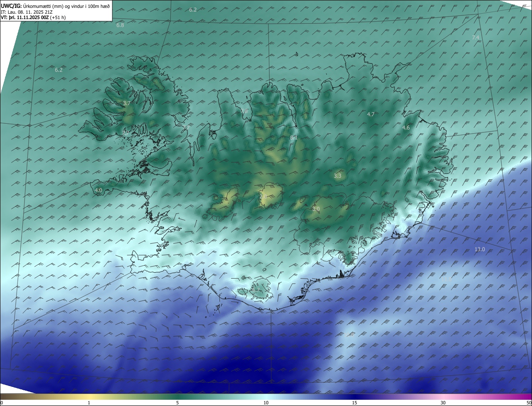Click the 3.7 value over the Westfjords

coord(127,103)
